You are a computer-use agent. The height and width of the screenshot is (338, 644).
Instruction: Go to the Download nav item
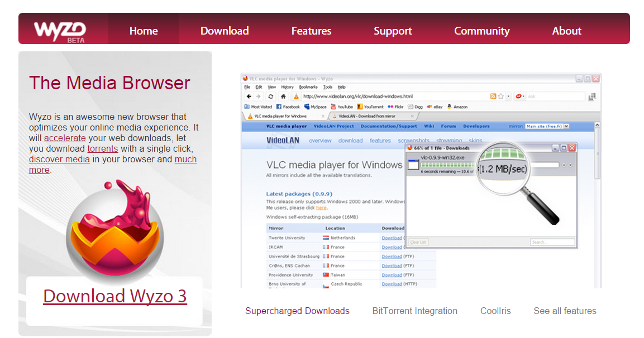[224, 31]
